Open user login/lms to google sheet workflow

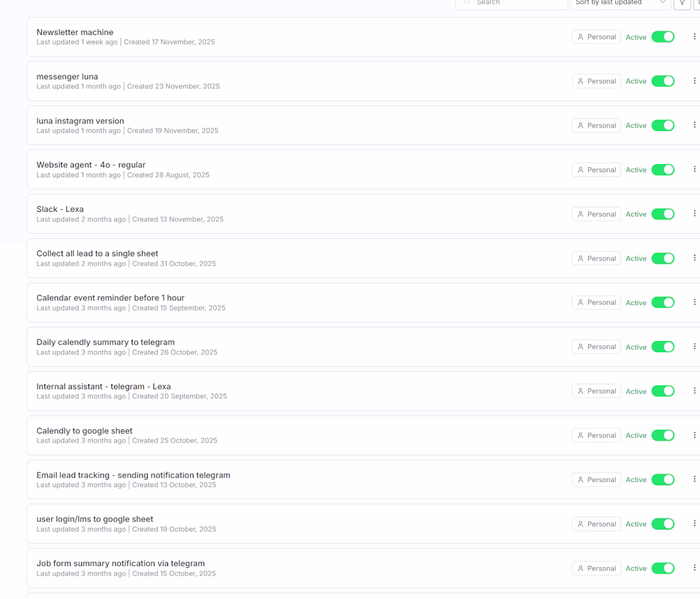tap(95, 519)
